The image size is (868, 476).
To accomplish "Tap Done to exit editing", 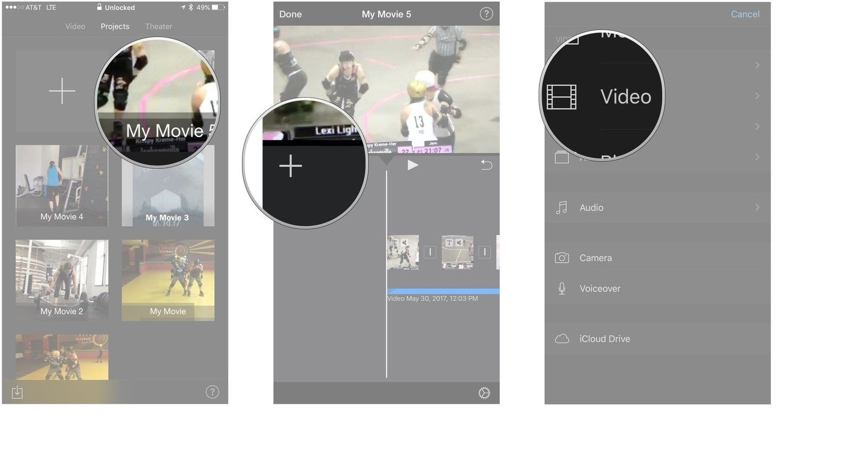I will (290, 14).
